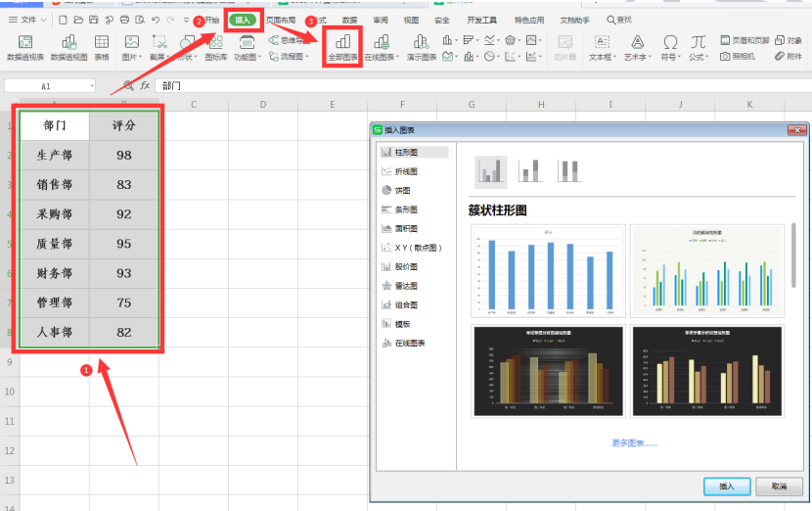Open the 全部图表 all charts button
The image size is (812, 511).
click(342, 48)
